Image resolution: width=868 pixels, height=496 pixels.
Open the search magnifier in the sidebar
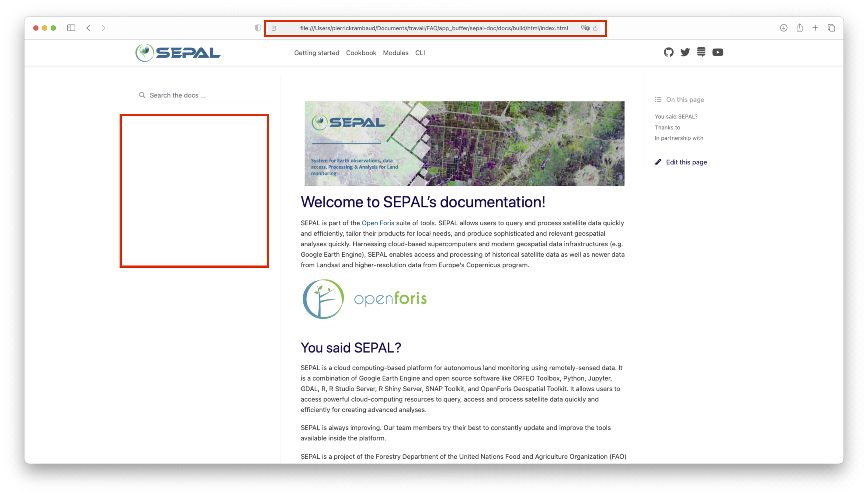click(142, 95)
